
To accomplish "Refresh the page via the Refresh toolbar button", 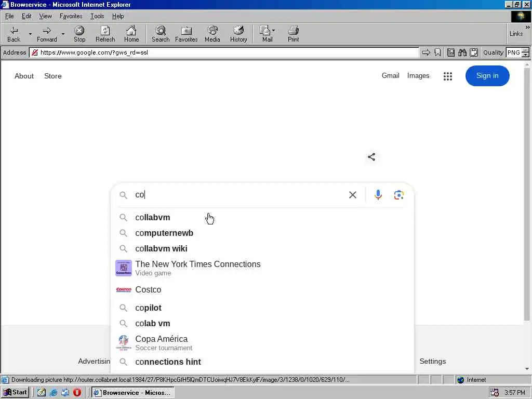I will pos(105,34).
